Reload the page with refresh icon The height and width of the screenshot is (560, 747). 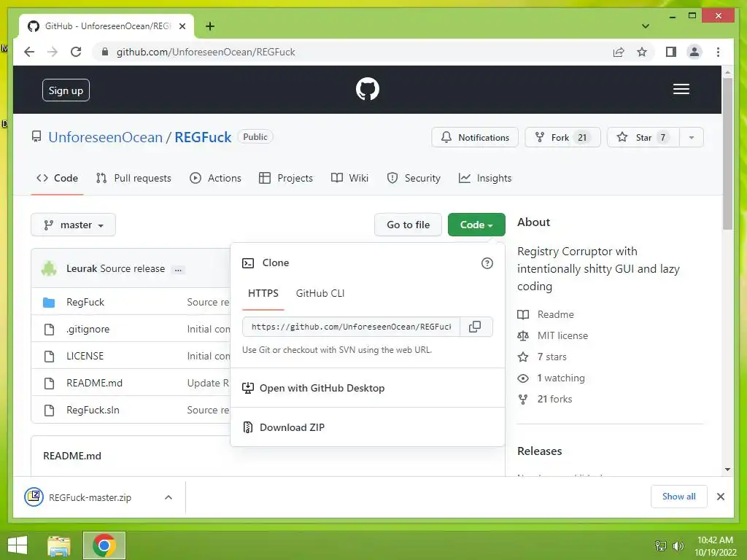click(x=76, y=52)
